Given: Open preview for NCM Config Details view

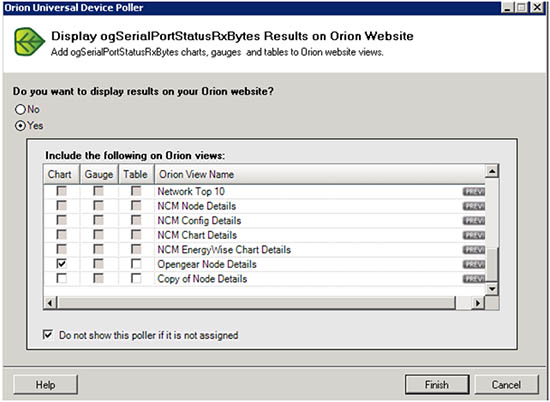Looking at the screenshot, I should pyautogui.click(x=474, y=221).
